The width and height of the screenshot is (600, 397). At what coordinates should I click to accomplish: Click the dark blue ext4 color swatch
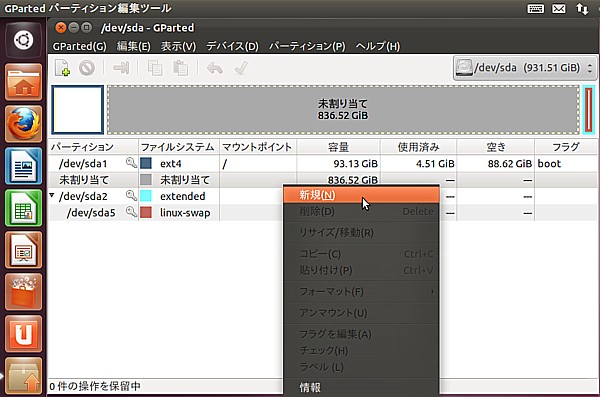coord(146,163)
